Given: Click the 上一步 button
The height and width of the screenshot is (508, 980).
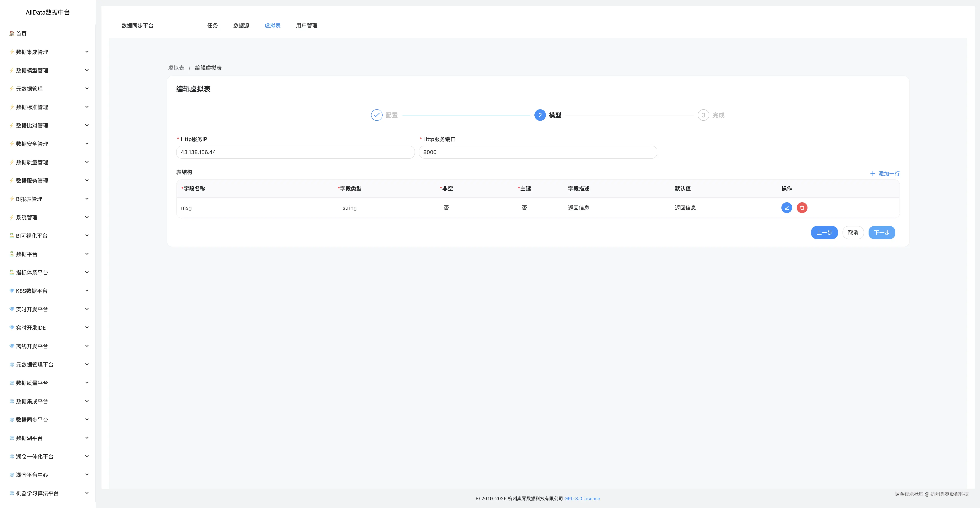Looking at the screenshot, I should point(824,233).
